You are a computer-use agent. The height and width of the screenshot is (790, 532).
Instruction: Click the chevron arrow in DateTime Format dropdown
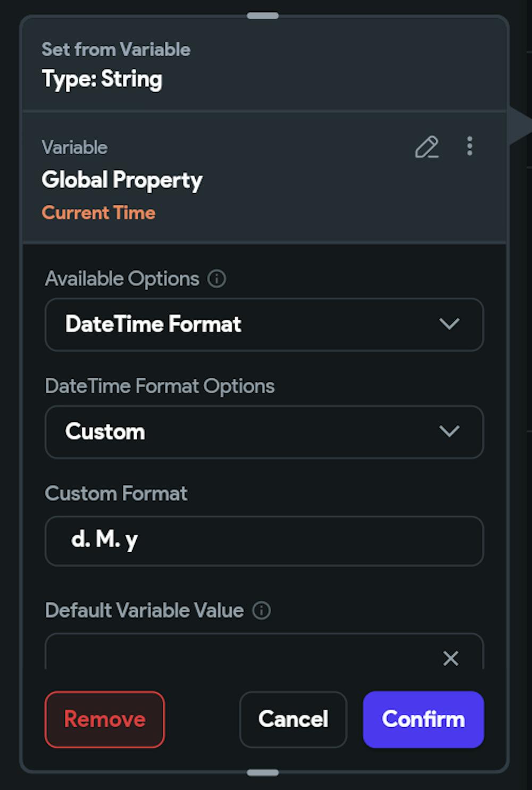[x=449, y=324]
